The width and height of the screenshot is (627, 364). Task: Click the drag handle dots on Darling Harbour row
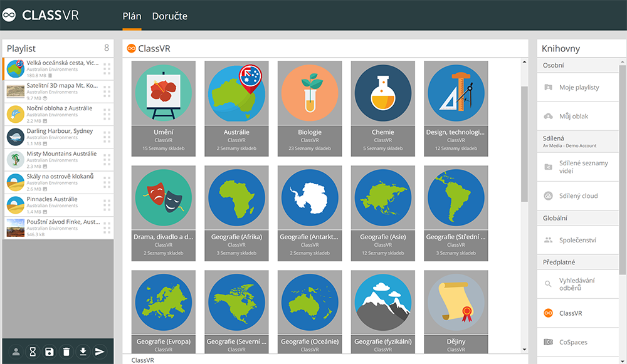pos(107,137)
